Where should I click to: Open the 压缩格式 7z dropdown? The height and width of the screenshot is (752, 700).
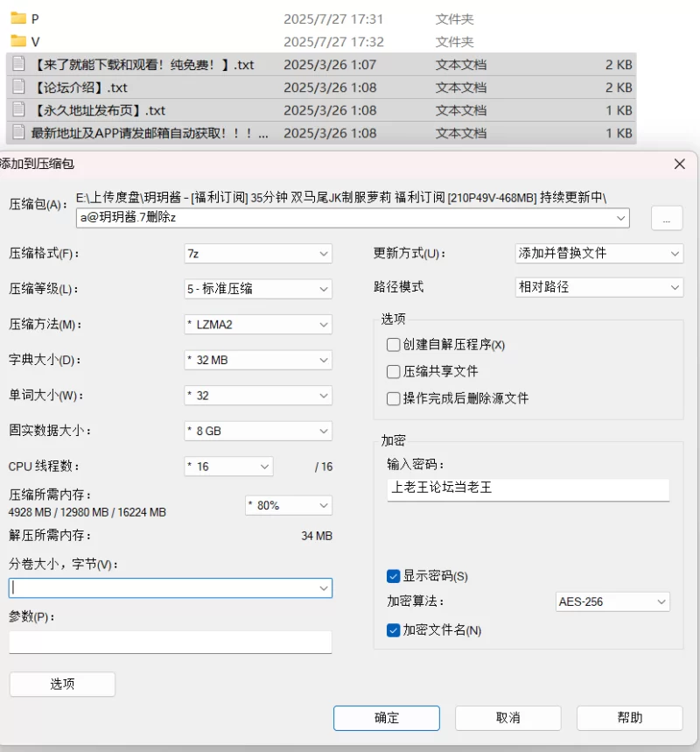pos(258,254)
